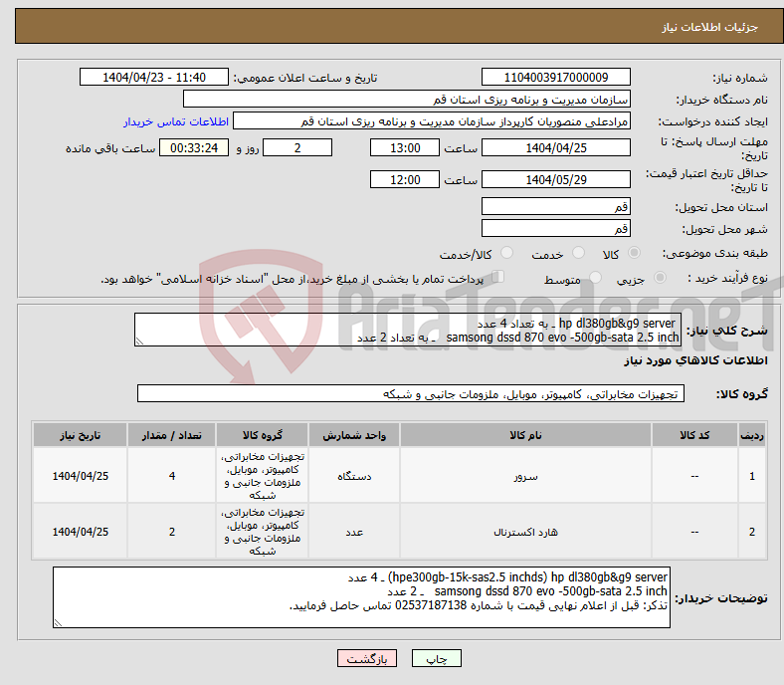Viewport: 784px width, 685px height.
Task: Click the buyer notes text area
Action: [x=361, y=597]
